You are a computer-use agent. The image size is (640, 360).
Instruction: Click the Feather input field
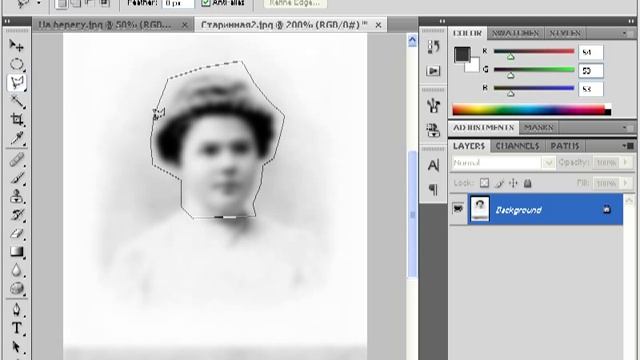click(x=178, y=3)
